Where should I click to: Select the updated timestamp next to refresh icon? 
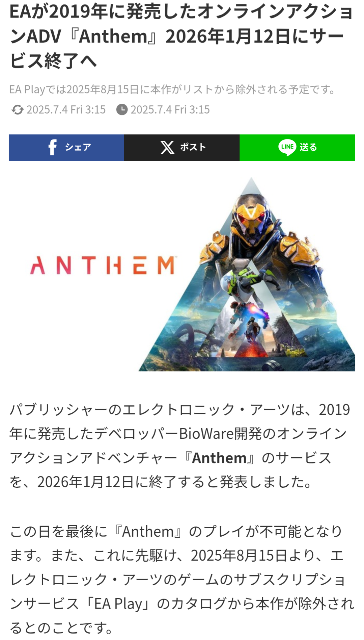(x=66, y=110)
